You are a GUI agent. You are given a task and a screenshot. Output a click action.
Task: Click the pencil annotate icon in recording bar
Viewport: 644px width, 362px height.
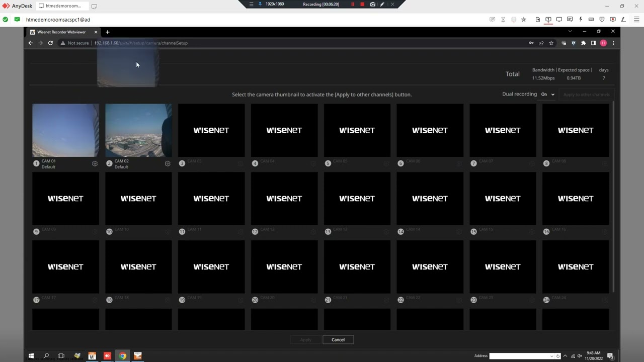point(382,4)
